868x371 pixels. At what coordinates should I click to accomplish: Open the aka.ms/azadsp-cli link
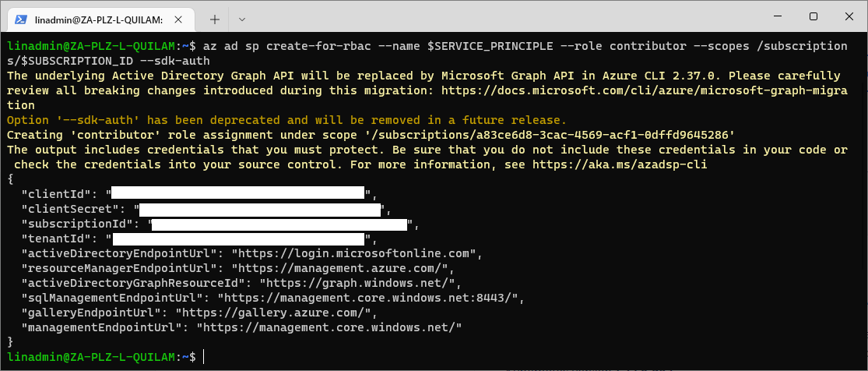coord(620,164)
